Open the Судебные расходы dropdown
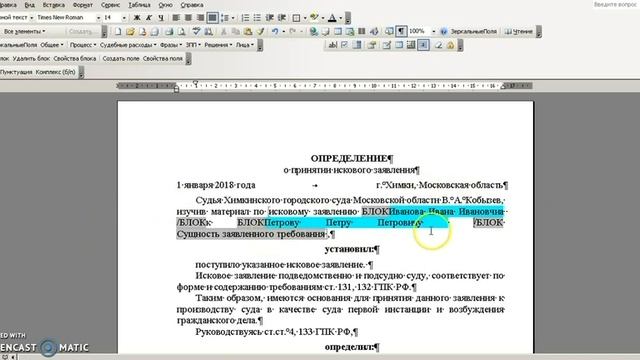Viewport: 640px width, 360px height. click(x=128, y=45)
